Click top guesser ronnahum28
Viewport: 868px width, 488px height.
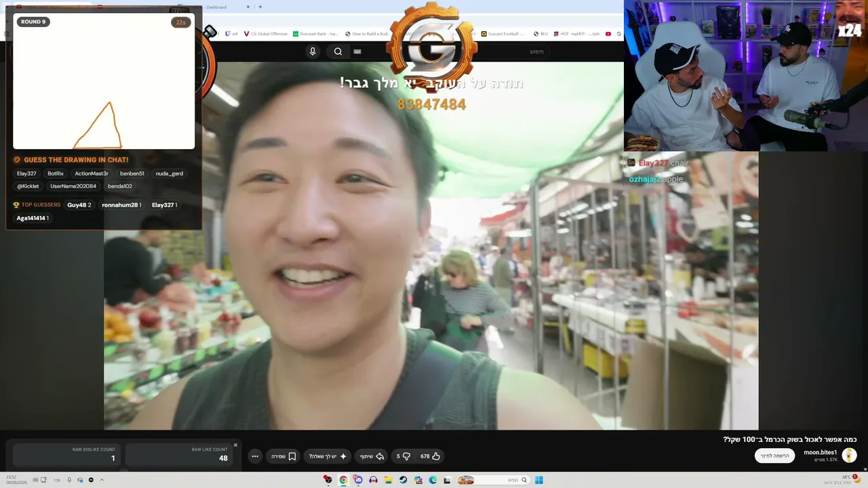coord(121,205)
